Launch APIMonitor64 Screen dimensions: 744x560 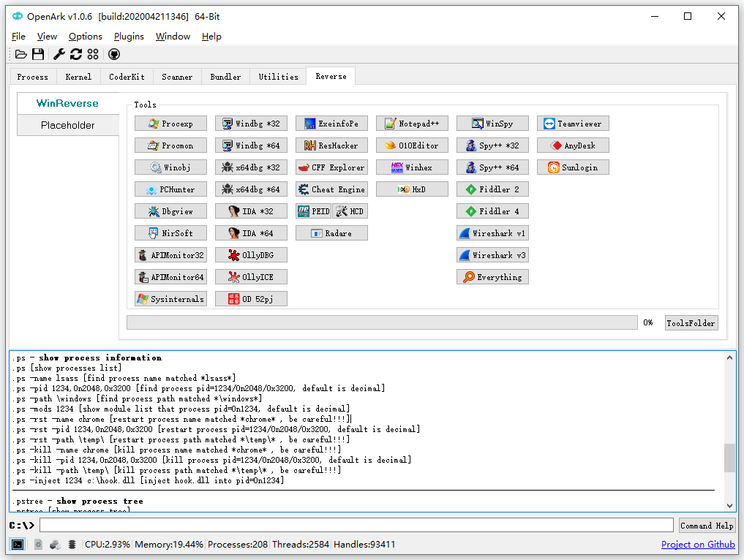point(170,277)
